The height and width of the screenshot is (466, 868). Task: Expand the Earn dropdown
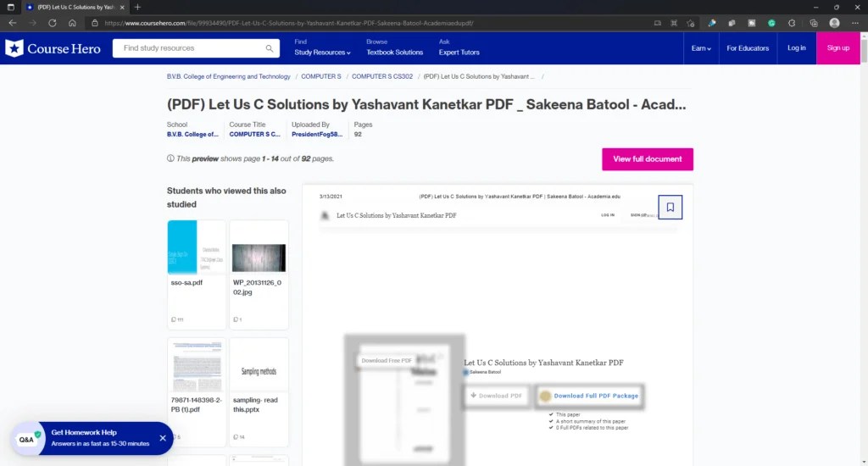[701, 48]
